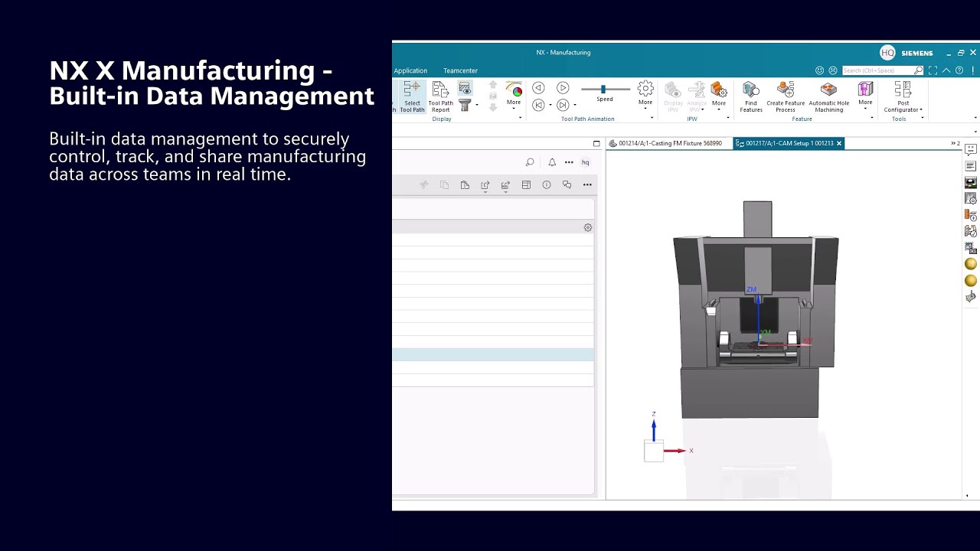Open the tool display dropdown arrow
The width and height of the screenshot is (980, 551).
477,106
